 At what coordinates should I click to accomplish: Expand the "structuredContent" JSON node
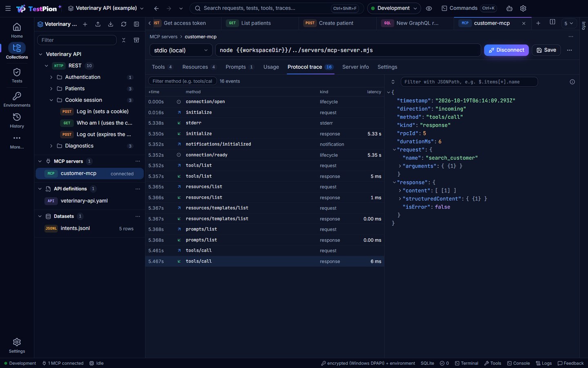[400, 199]
